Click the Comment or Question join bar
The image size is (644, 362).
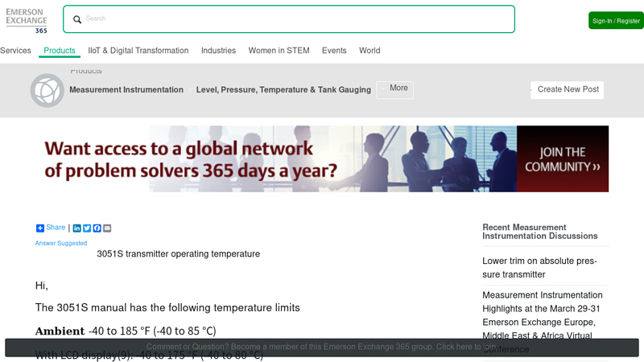(321, 348)
